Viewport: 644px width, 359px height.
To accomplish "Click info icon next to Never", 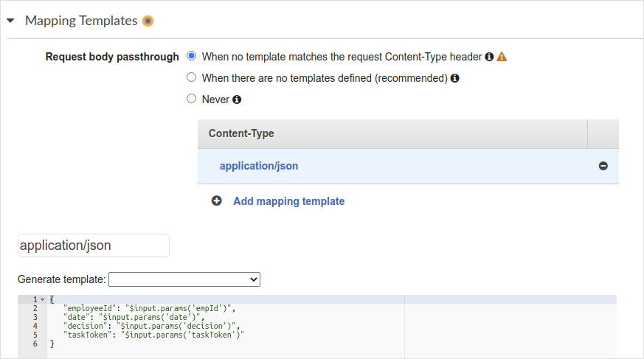I will coord(237,100).
